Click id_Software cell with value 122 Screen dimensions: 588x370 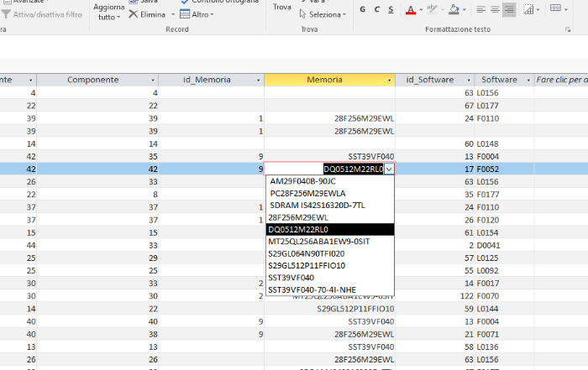click(x=434, y=296)
